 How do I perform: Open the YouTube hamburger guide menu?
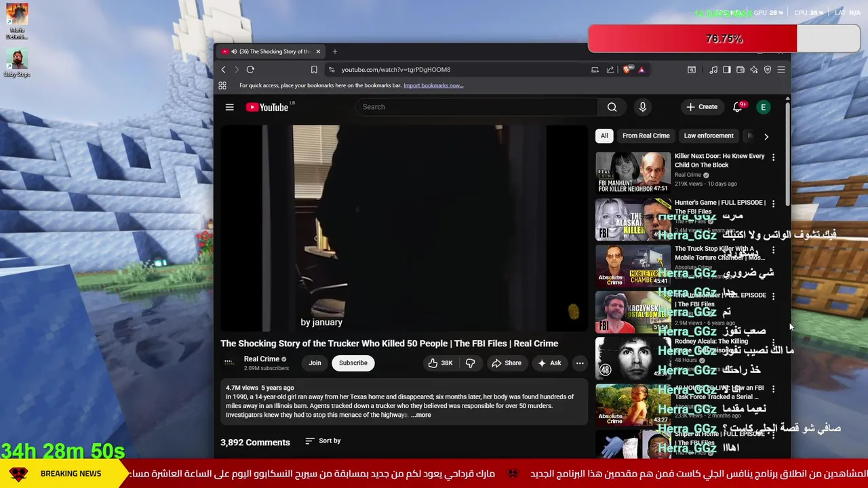(230, 107)
